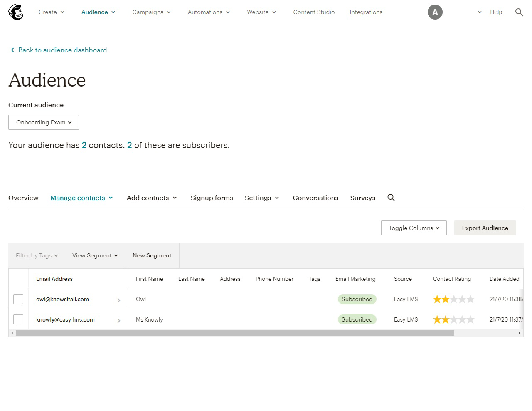Viewport: 532px width, 411px height.
Task: Click the Address column header
Action: click(x=230, y=279)
